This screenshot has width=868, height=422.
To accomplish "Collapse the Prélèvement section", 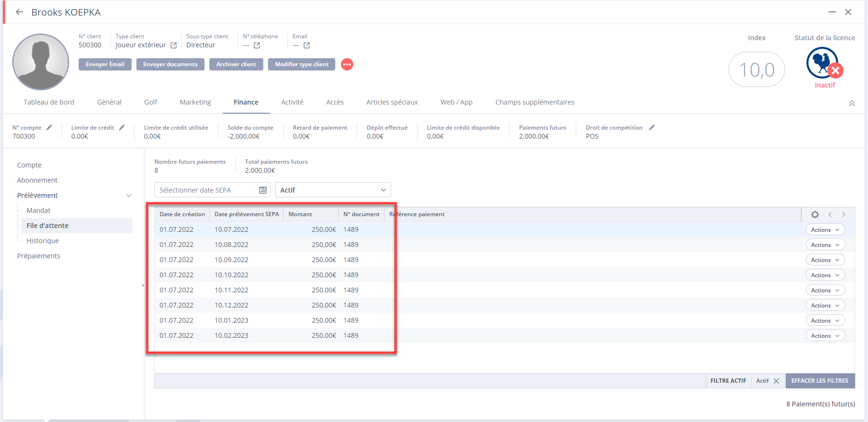I will click(128, 195).
